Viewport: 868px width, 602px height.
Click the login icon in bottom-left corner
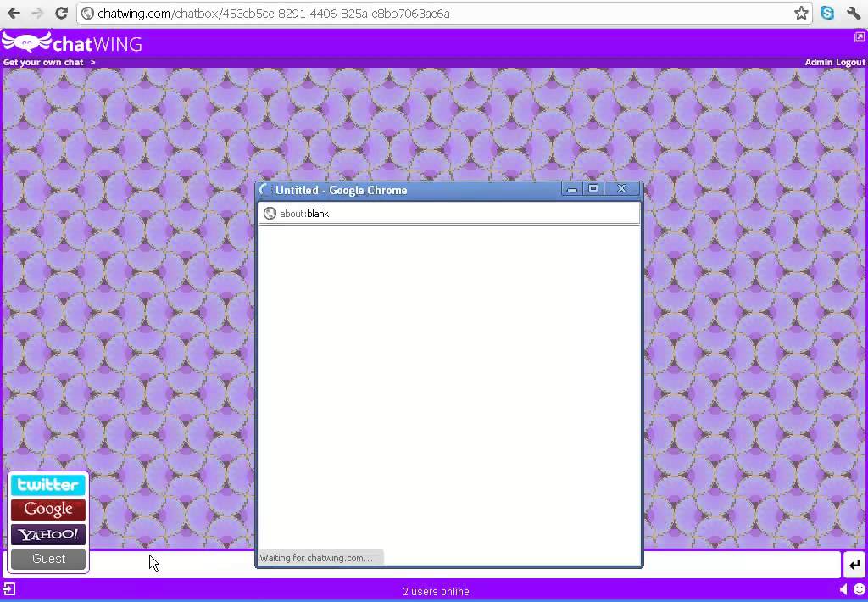point(9,589)
